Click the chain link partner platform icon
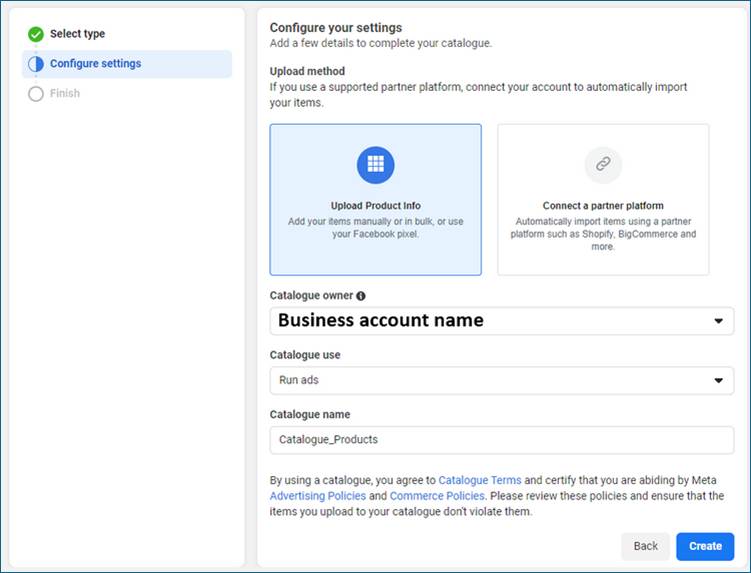Viewport: 751px width, 573px height. tap(603, 165)
